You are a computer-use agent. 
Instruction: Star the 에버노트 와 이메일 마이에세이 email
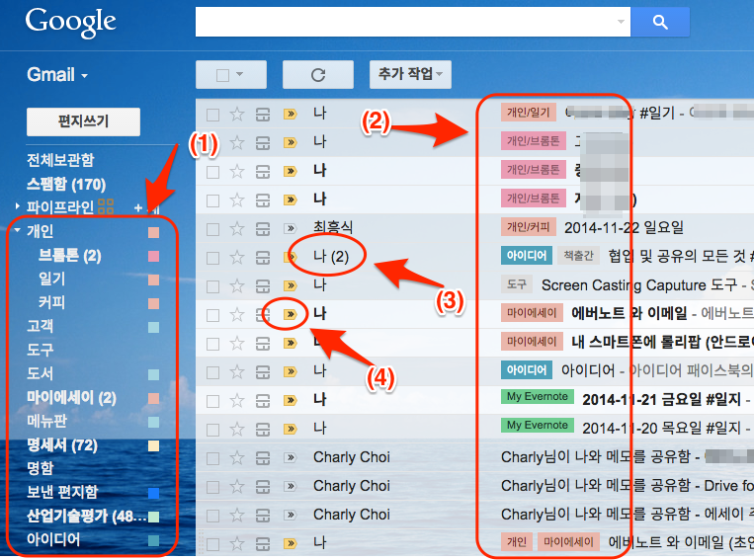[x=237, y=314]
